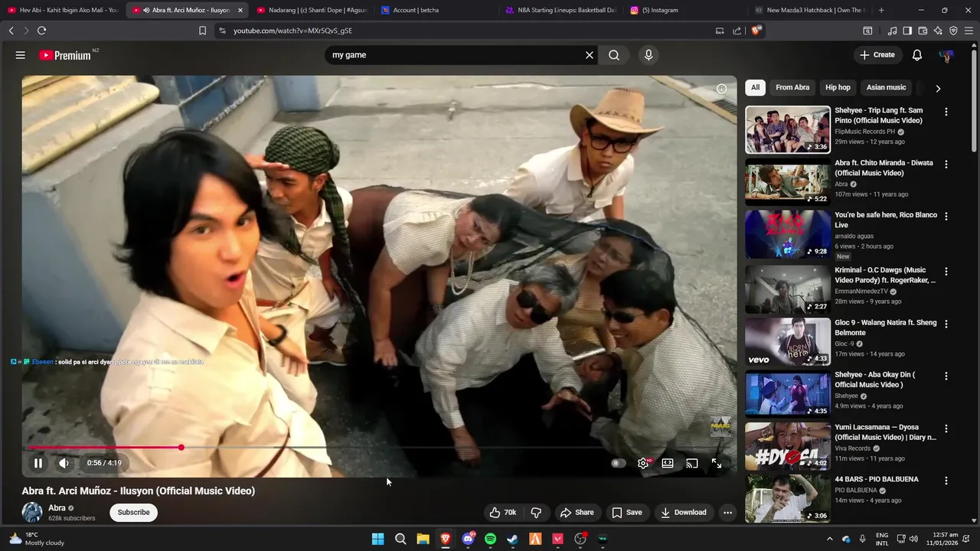The width and height of the screenshot is (980, 551).
Task: Cast video with Play on TV icon
Action: (x=692, y=463)
